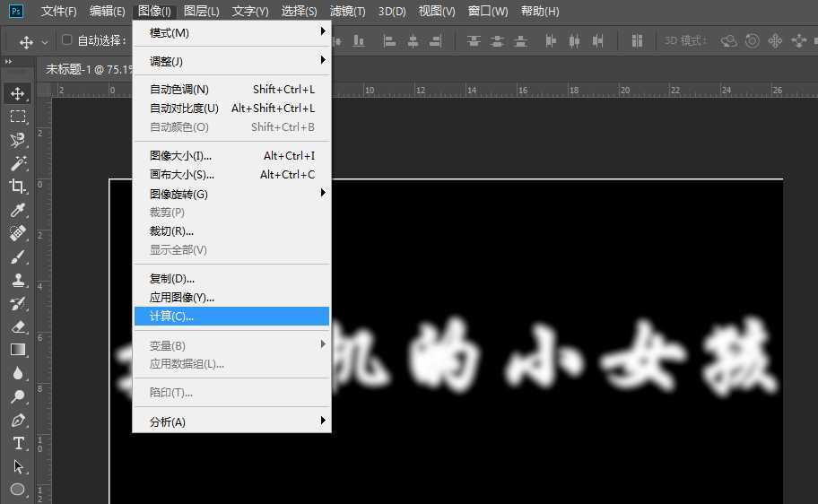The image size is (818, 504).
Task: Select the Eraser tool
Action: pos(17,326)
